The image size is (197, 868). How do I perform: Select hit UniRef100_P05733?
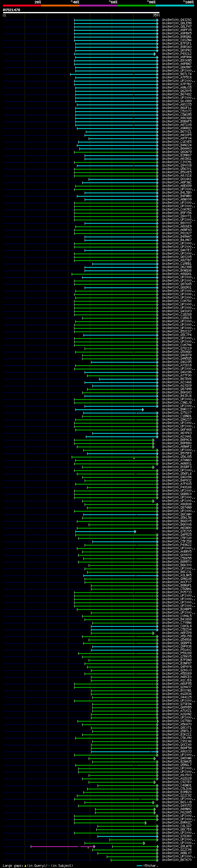click(176, 592)
